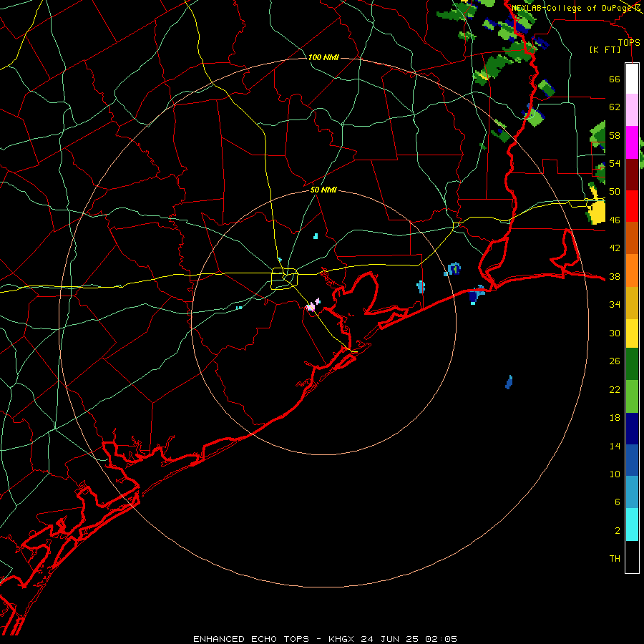Click the "KHGX" station identifier in the caption
644x644 pixels.
(x=341, y=639)
